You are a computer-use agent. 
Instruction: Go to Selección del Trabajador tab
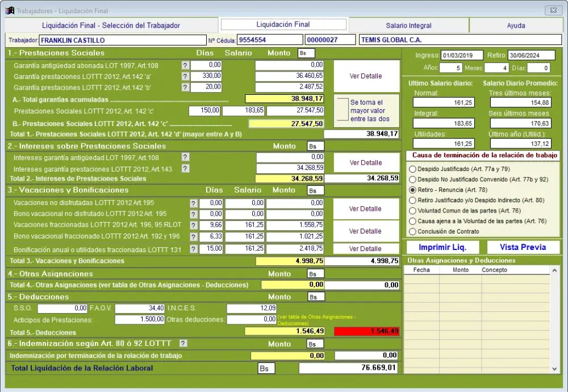pyautogui.click(x=111, y=26)
